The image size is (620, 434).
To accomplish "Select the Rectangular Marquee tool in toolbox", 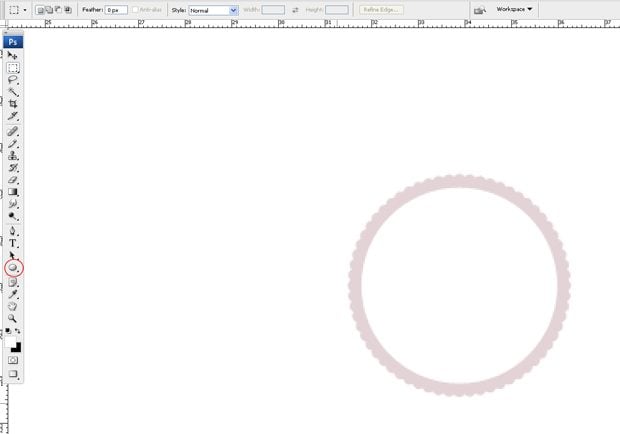I will (14, 68).
